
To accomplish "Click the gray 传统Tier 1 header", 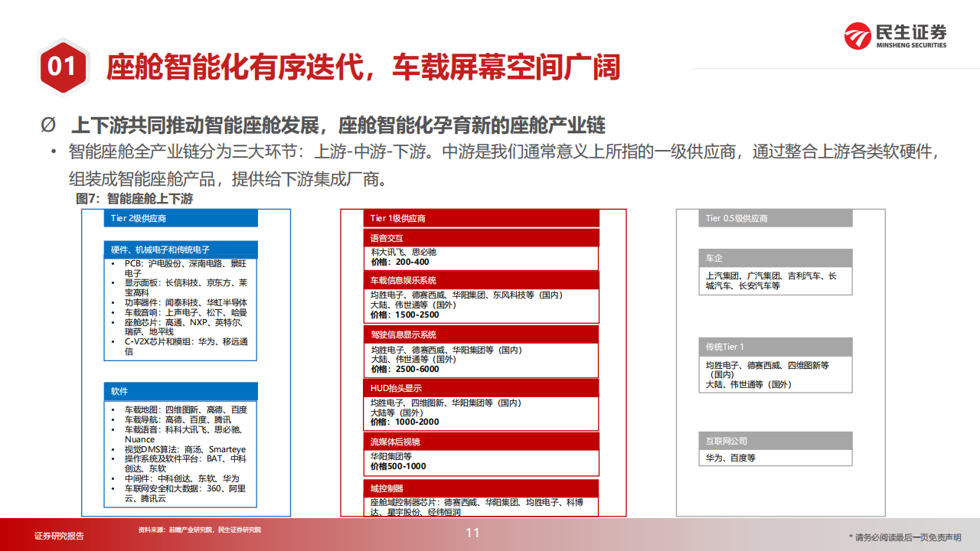I will [x=775, y=347].
